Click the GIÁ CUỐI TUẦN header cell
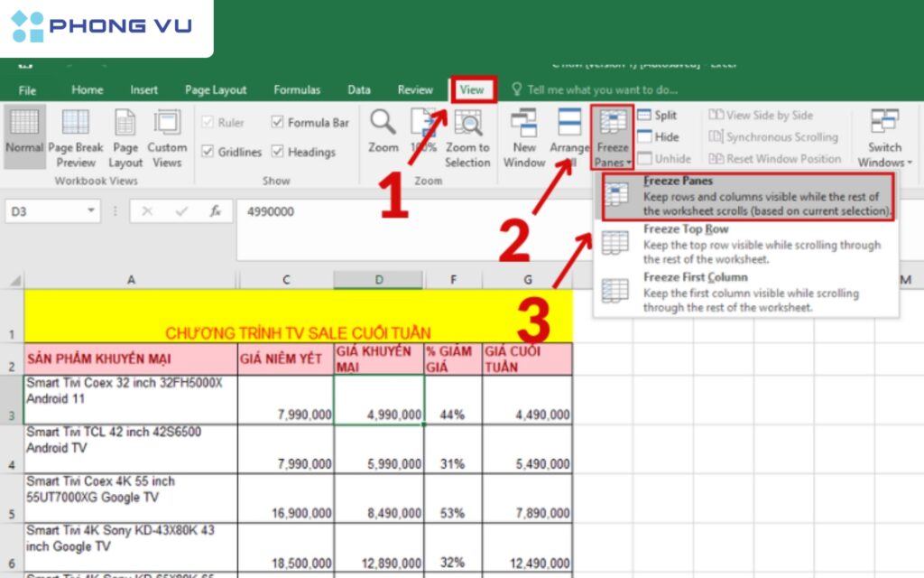Image resolution: width=924 pixels, height=578 pixels. 527,359
